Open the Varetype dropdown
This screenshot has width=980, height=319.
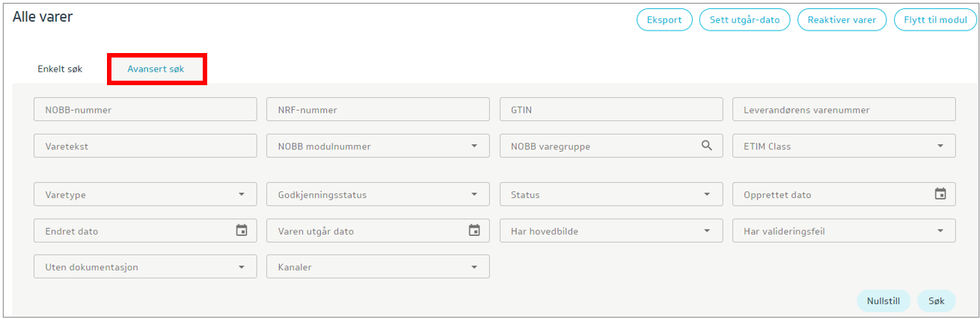(241, 194)
